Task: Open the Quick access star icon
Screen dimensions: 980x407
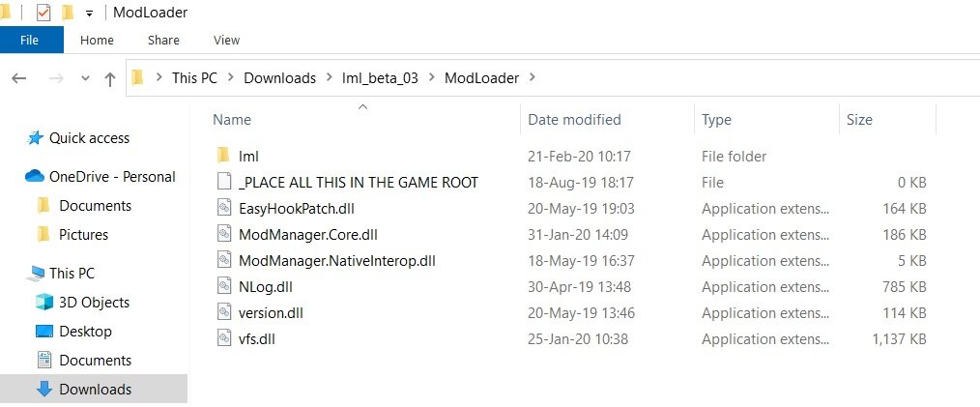Action: click(36, 138)
